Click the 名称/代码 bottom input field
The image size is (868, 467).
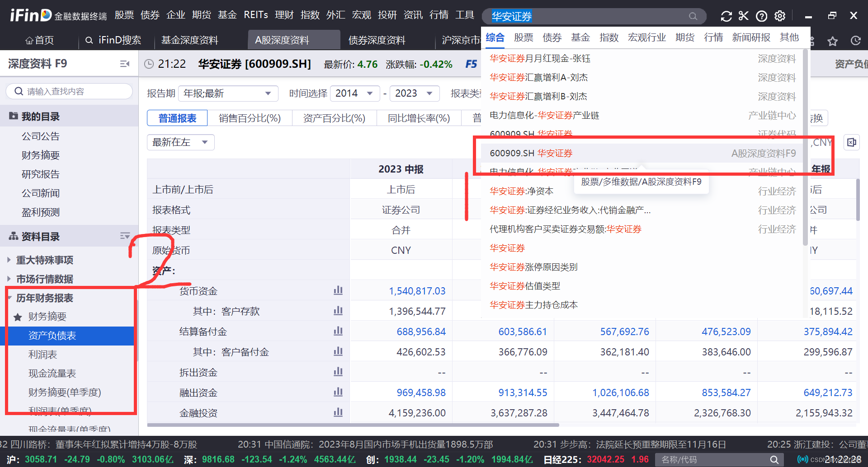coord(712,460)
